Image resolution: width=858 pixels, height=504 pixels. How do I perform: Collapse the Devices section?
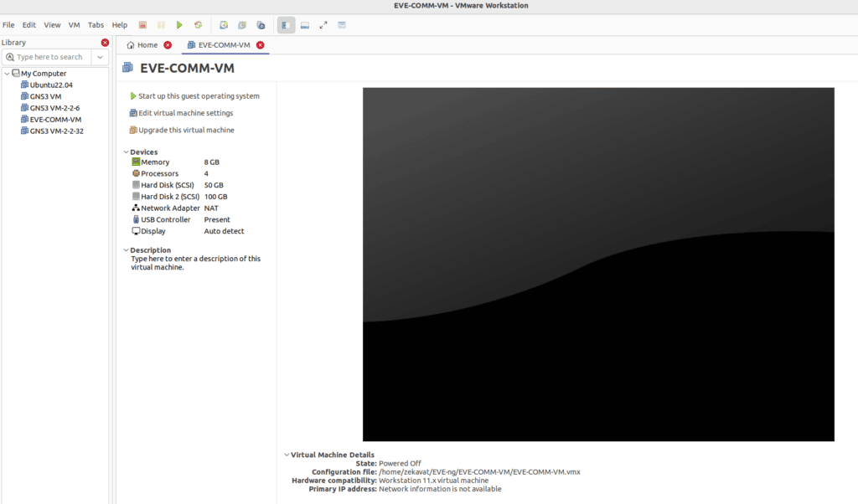point(126,152)
